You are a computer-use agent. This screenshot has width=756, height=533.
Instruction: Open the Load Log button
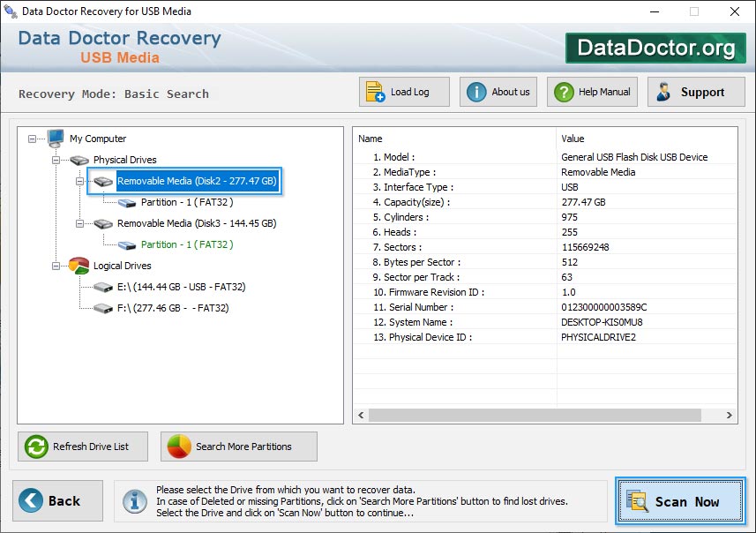[x=404, y=92]
